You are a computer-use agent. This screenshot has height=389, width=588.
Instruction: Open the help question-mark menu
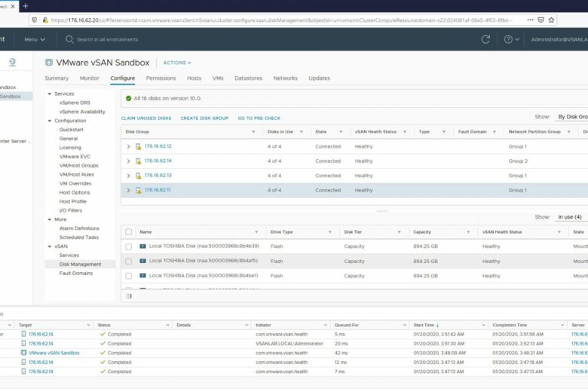pos(512,39)
